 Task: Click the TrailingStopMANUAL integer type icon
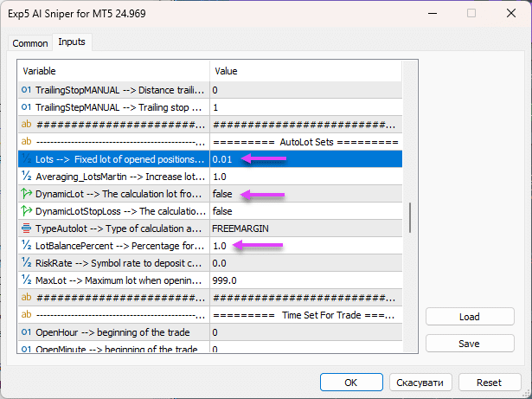click(26, 90)
